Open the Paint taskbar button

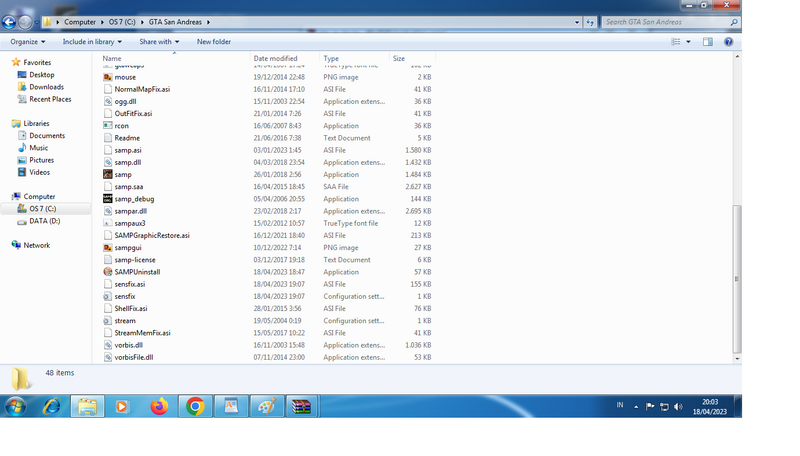click(x=266, y=407)
